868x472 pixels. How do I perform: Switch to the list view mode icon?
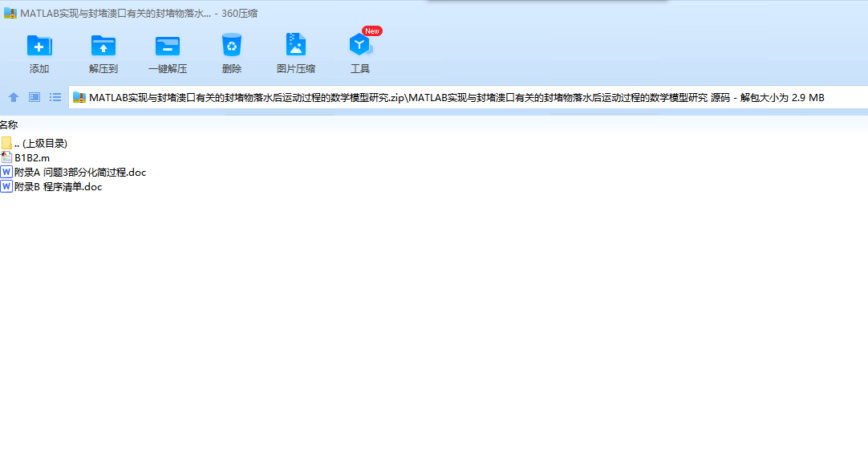click(55, 97)
